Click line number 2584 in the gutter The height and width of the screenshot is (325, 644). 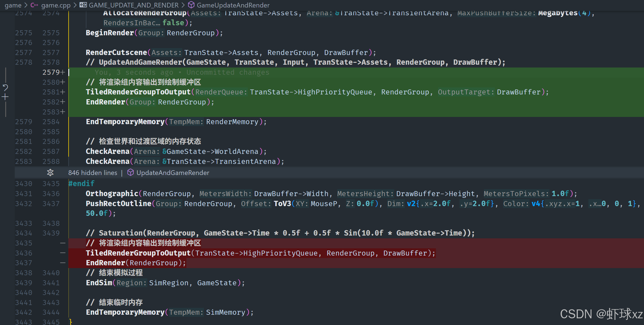51,122
